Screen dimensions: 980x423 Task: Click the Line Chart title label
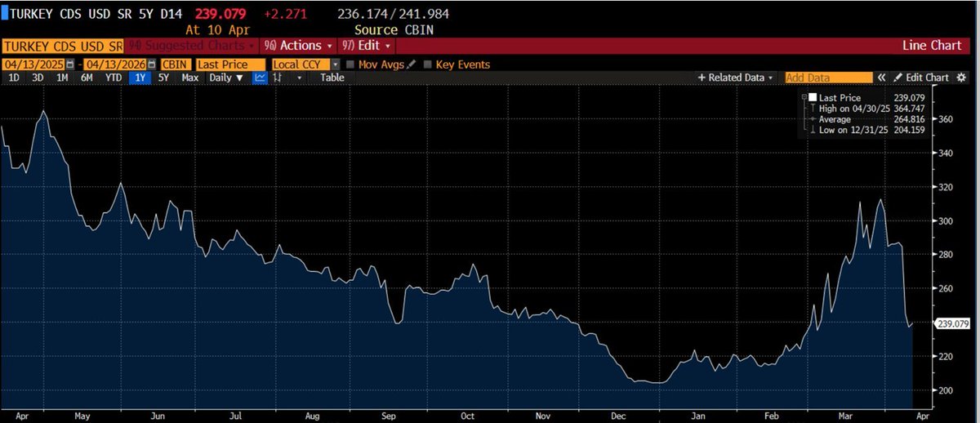932,47
